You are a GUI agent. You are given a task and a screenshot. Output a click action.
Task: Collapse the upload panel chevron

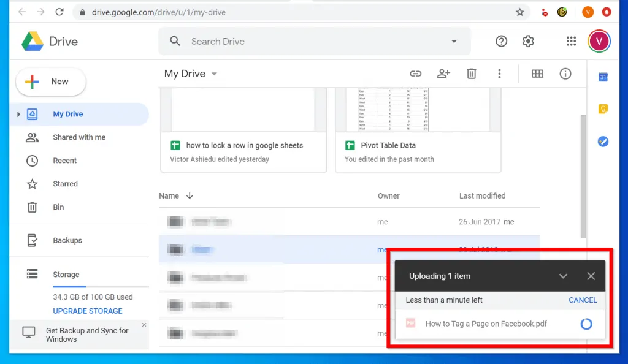pos(563,276)
